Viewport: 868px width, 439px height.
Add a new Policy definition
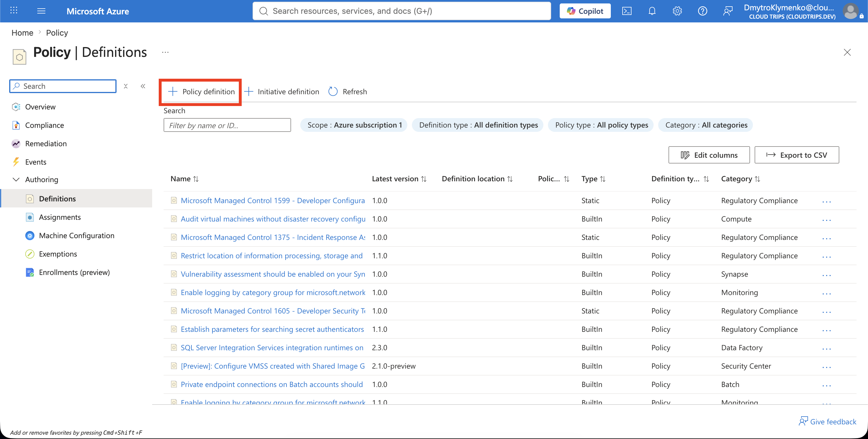click(201, 92)
